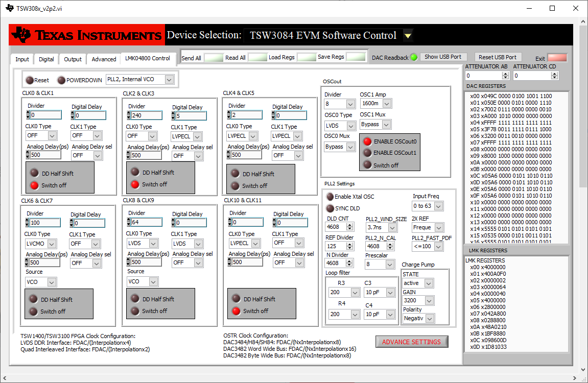Click the LabVIEW window title icon
Image resolution: width=588 pixels, height=383 pixels.
[9, 8]
